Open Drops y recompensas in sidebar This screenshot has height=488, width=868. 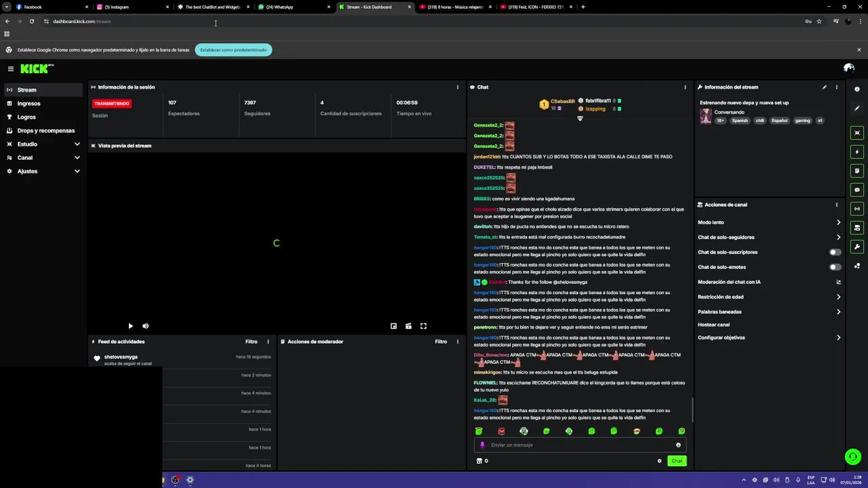point(43,130)
